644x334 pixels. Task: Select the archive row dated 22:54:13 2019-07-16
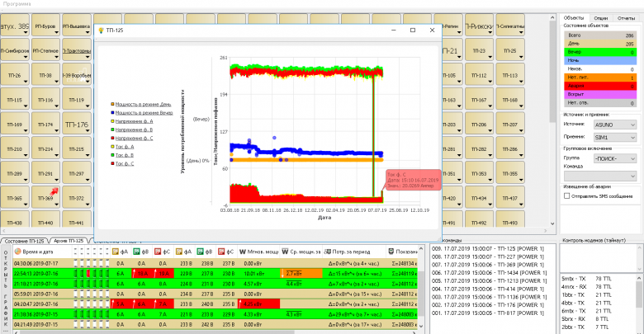[x=35, y=272]
